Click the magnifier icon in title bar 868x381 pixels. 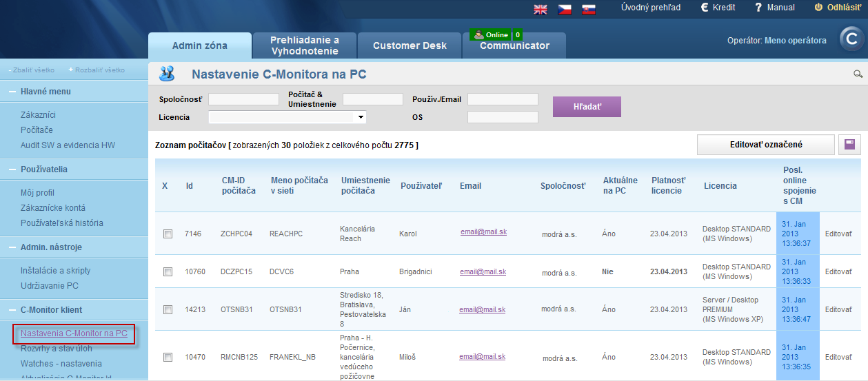click(858, 74)
